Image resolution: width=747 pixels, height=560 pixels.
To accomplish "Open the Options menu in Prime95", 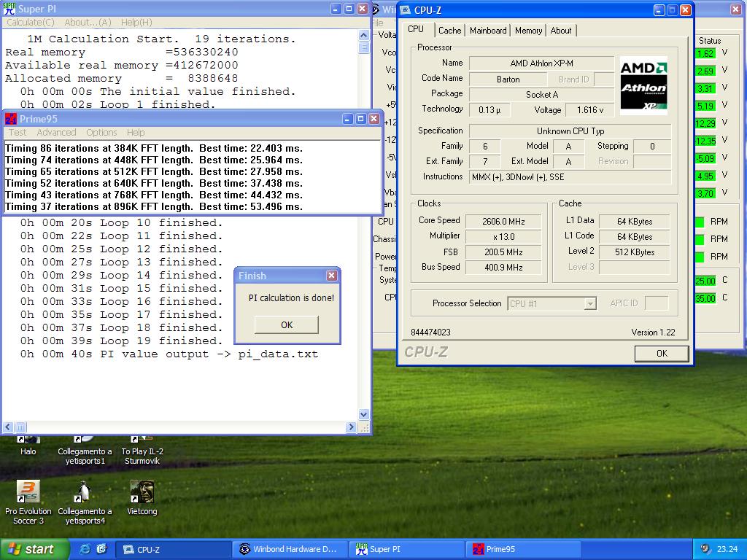I will click(x=101, y=133).
